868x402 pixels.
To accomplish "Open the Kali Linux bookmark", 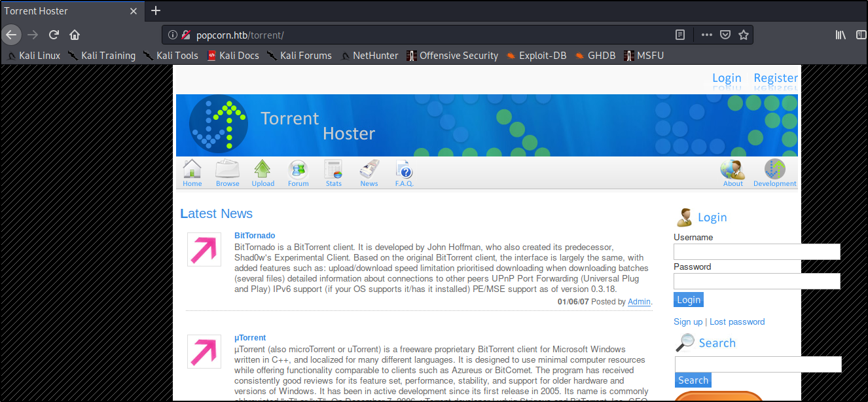I will click(x=34, y=56).
